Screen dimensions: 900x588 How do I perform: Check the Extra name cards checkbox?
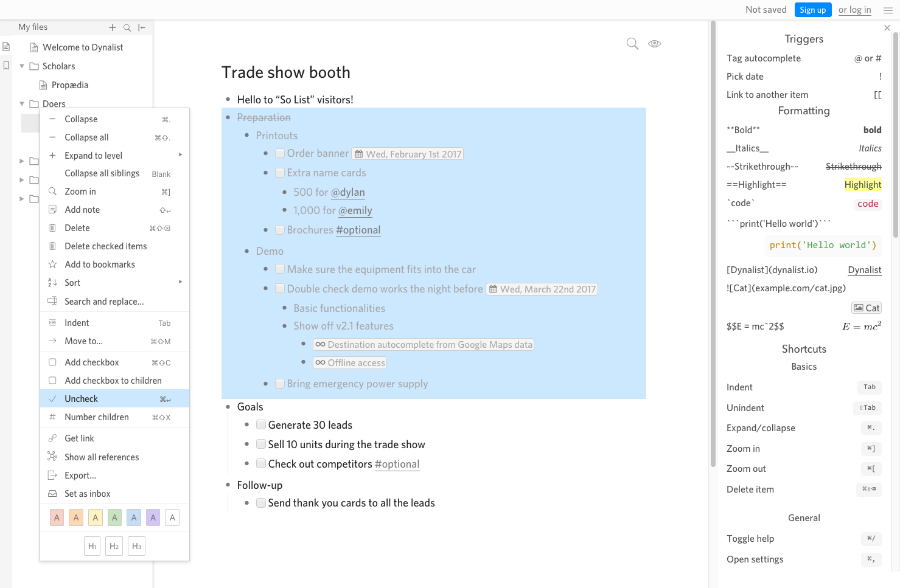coord(280,173)
